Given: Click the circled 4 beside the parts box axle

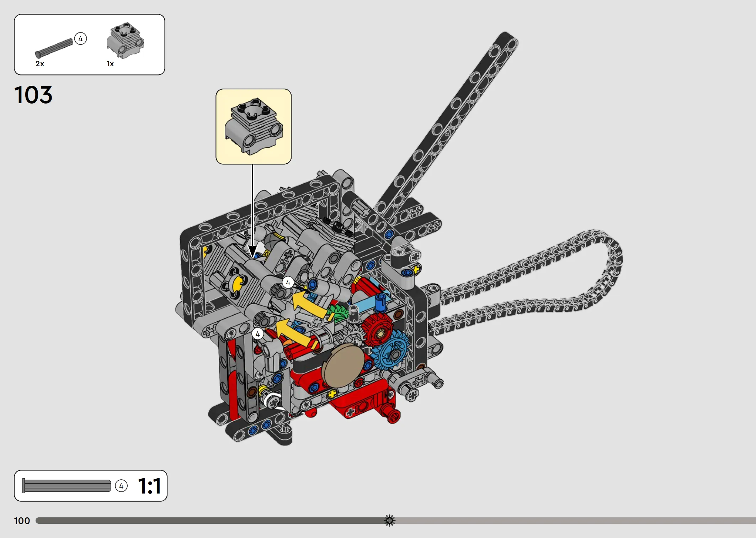Looking at the screenshot, I should [x=81, y=38].
